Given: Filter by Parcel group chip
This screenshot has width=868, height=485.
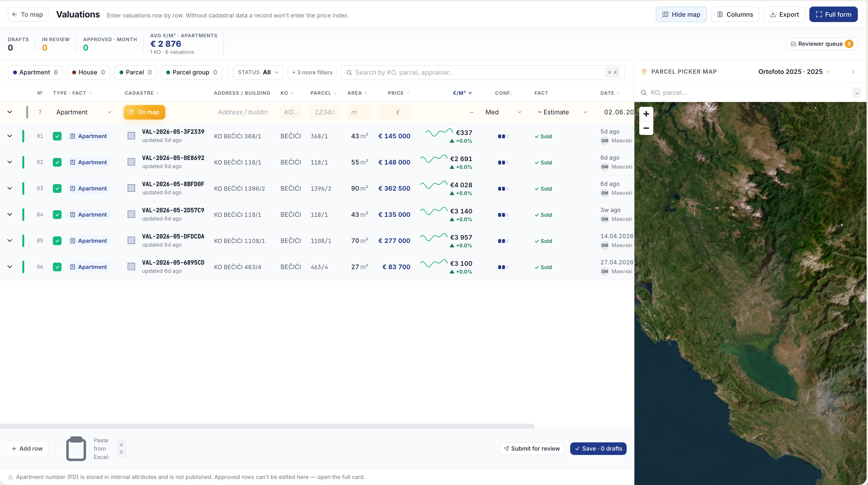Looking at the screenshot, I should [191, 72].
